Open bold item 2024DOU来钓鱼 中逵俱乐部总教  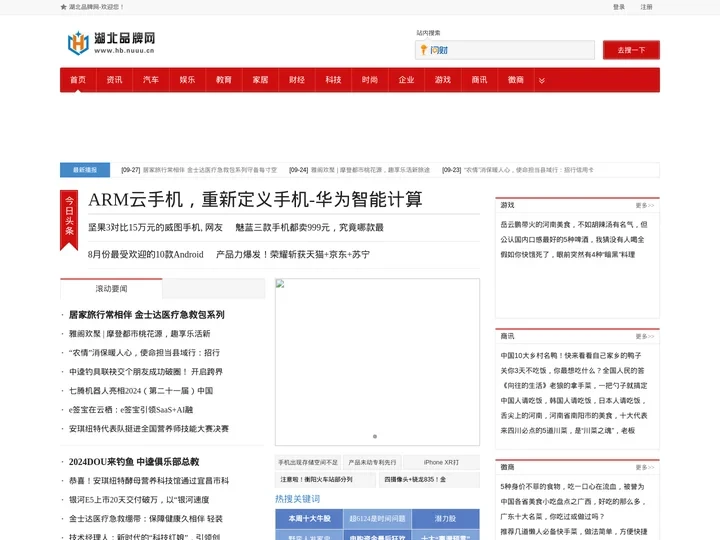coord(134,462)
